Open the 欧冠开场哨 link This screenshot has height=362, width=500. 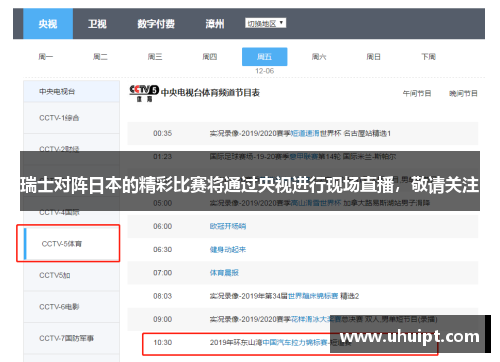pos(228,226)
